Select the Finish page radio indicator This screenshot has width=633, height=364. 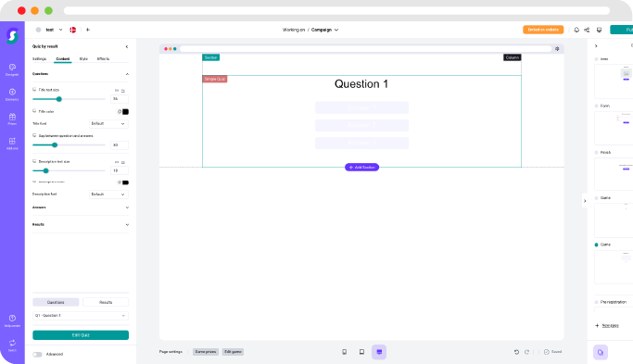[596, 153]
